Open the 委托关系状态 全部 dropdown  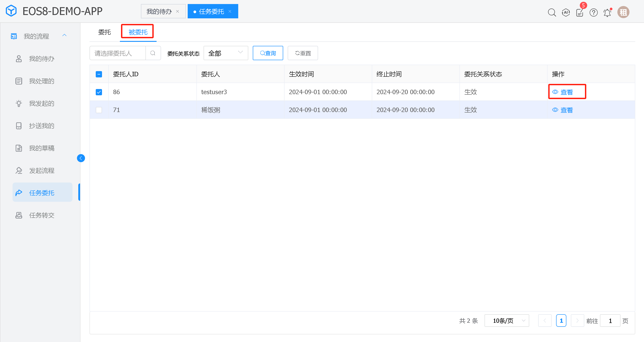[225, 53]
